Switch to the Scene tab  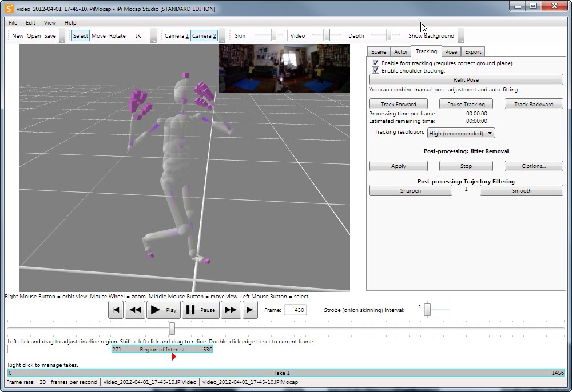(378, 52)
